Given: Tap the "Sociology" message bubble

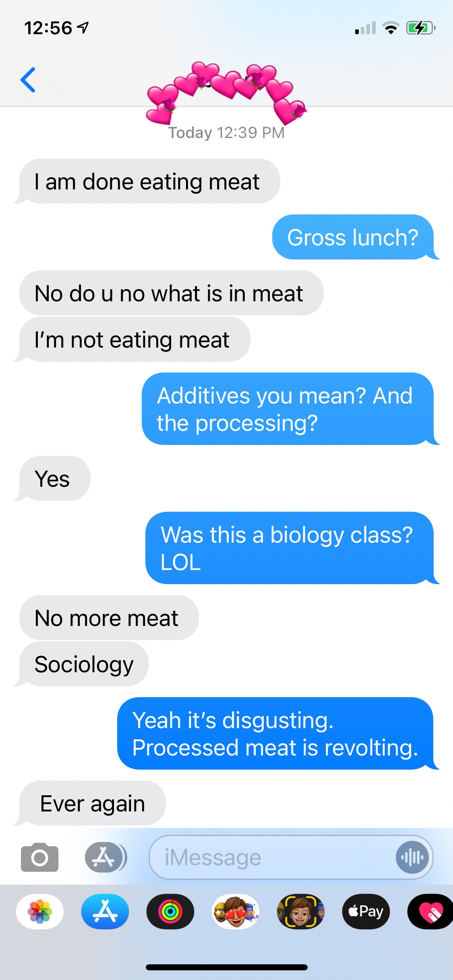Looking at the screenshot, I should coord(84,664).
